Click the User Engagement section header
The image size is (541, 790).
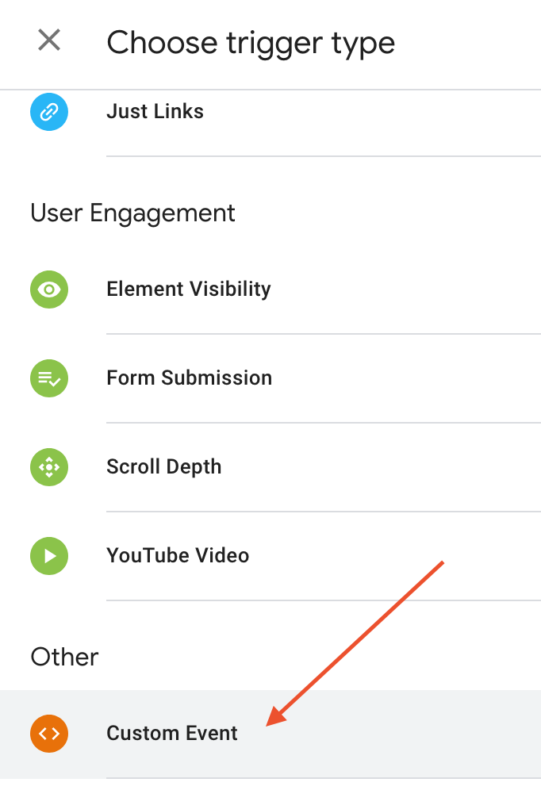132,214
